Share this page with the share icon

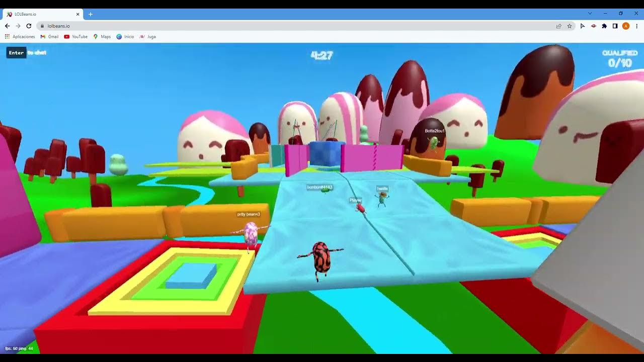coord(558,26)
